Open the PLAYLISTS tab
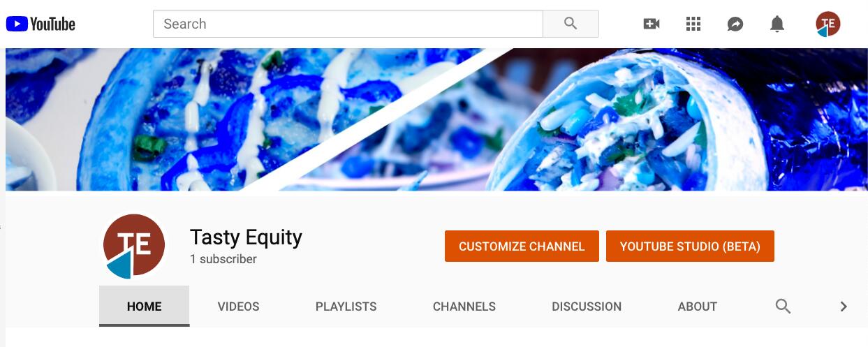Image resolution: width=868 pixels, height=347 pixels. tap(346, 306)
